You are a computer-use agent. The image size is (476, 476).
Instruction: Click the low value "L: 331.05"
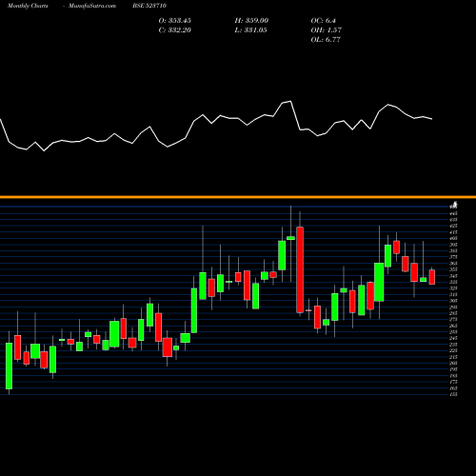[250, 30]
